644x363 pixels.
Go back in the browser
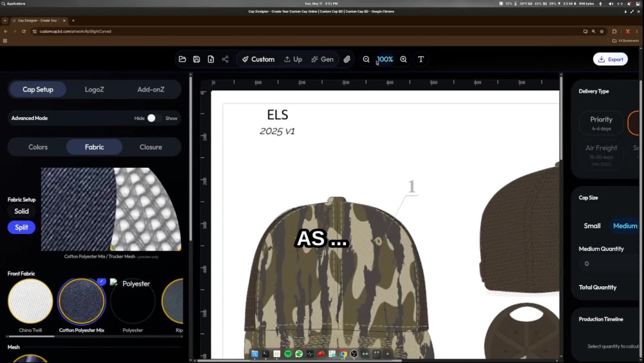(6, 31)
